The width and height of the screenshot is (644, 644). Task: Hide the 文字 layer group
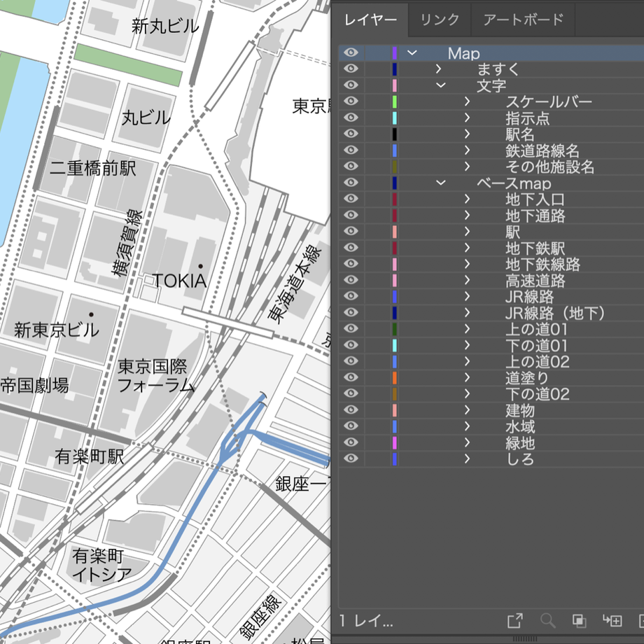(351, 85)
